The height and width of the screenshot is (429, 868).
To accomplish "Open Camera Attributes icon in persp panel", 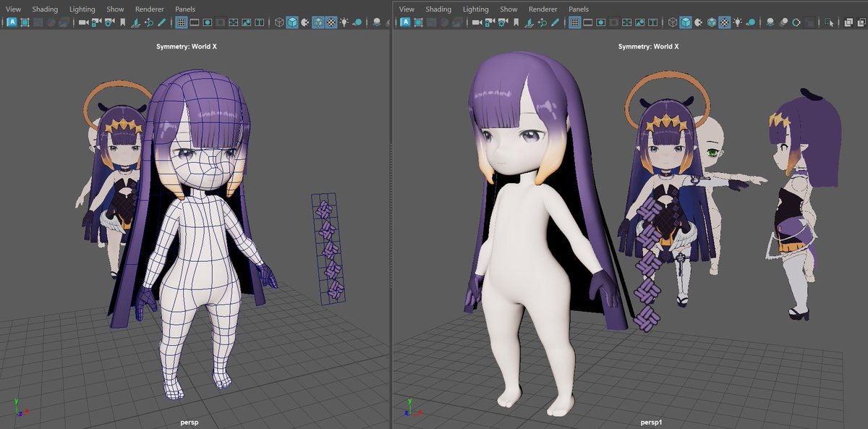I will tap(110, 22).
